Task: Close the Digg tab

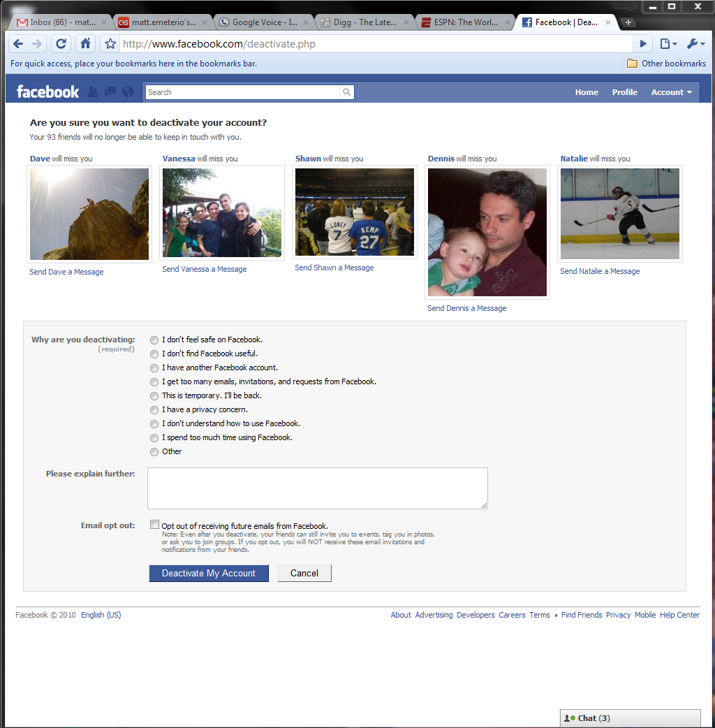Action: click(x=406, y=22)
